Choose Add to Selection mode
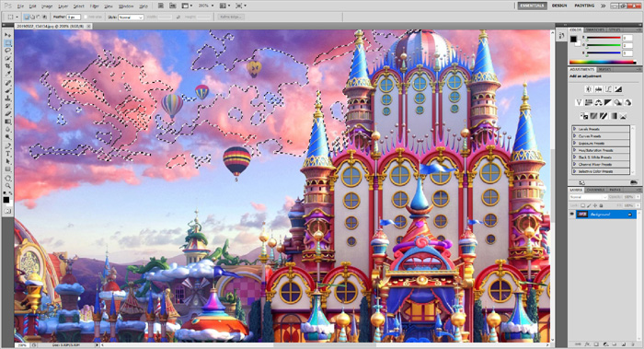Screen dimensions: 644x349 32,17
